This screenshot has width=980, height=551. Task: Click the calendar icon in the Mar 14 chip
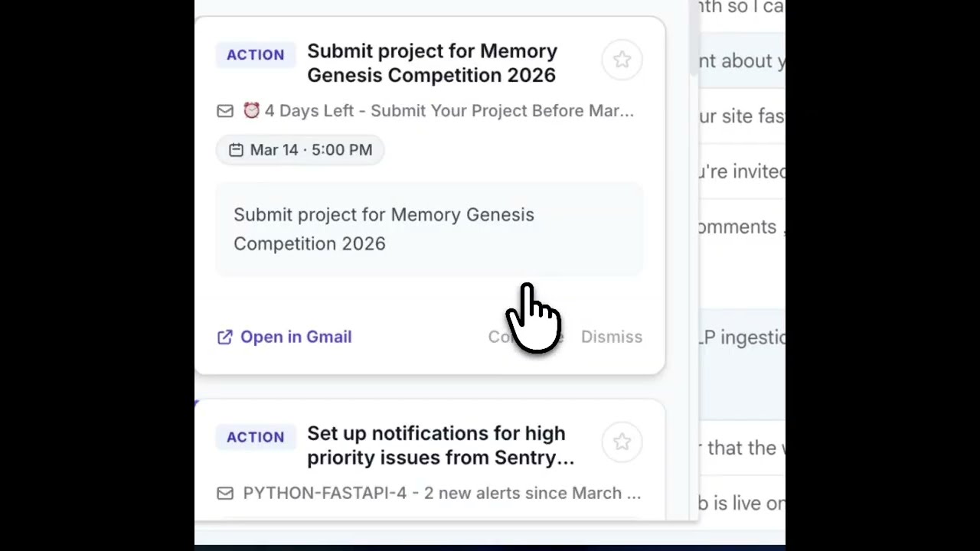pos(236,150)
